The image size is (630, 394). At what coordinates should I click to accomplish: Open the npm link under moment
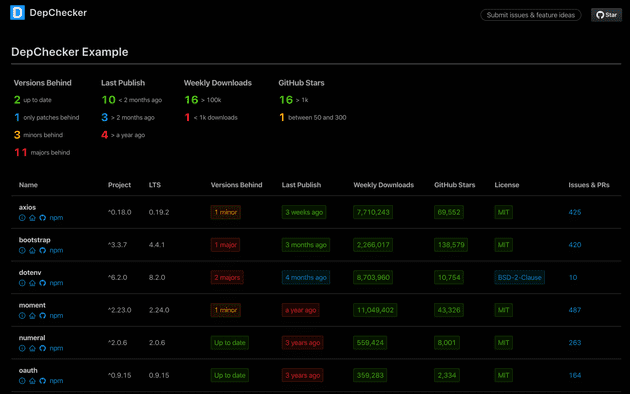[56, 316]
